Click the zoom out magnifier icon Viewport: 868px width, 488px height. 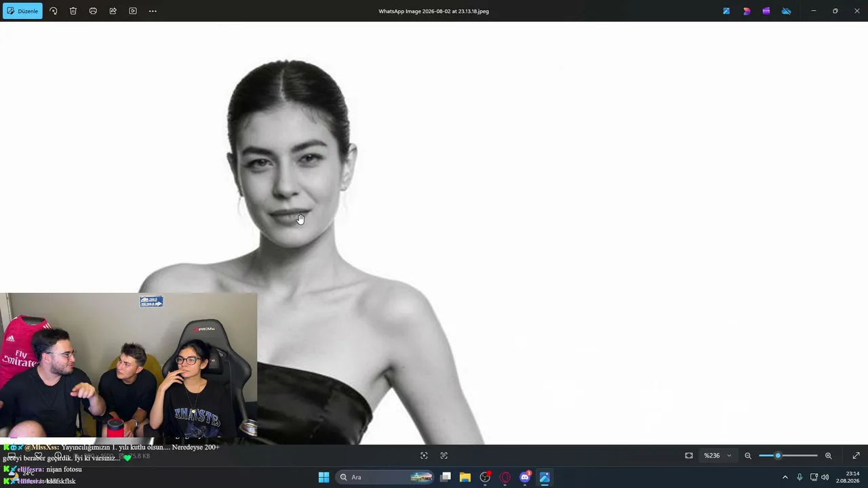point(748,455)
